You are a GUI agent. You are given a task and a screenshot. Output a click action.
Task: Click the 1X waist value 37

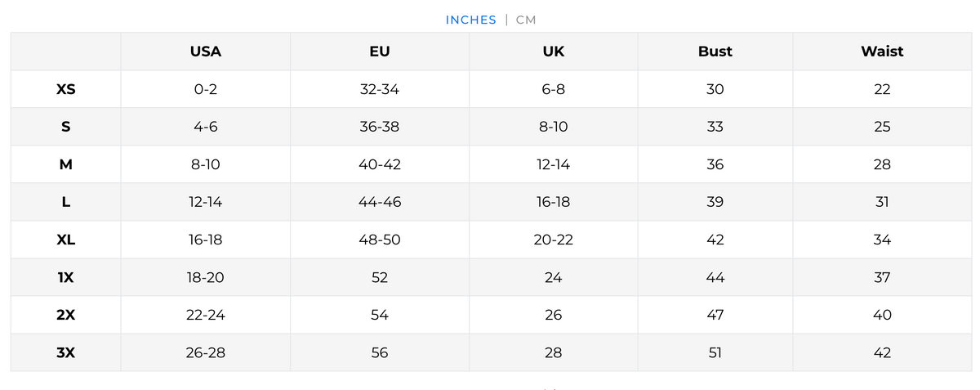coord(882,277)
